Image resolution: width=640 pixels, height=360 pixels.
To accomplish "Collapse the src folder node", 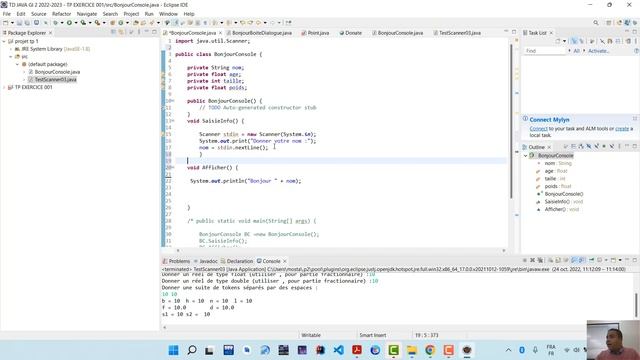I will click(11, 57).
